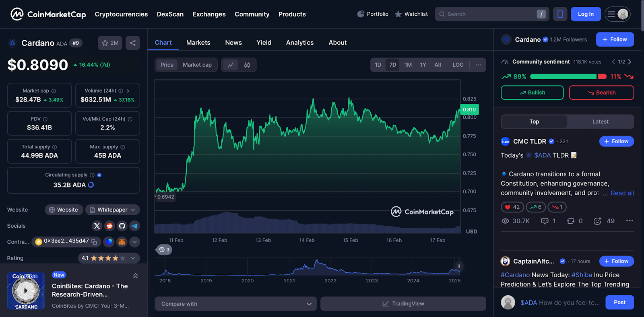Click the community sentiment bar
The height and width of the screenshot is (317, 644).
pyautogui.click(x=568, y=76)
